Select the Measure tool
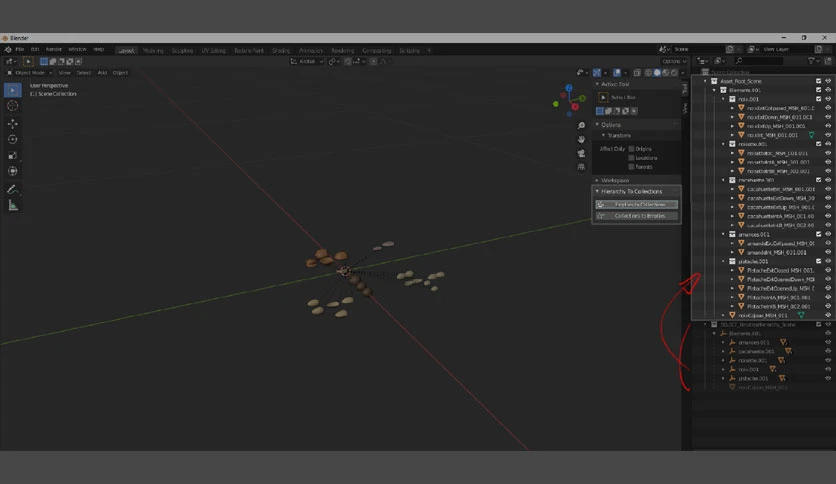Viewport: 836px width, 484px height. tap(13, 206)
